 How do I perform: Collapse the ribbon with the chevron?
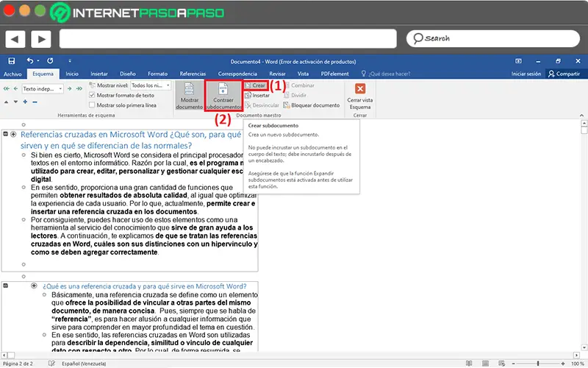click(581, 116)
